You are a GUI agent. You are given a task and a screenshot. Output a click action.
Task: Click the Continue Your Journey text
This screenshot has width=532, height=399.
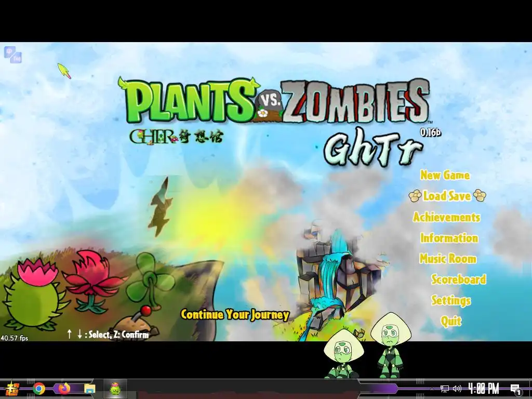tap(235, 314)
